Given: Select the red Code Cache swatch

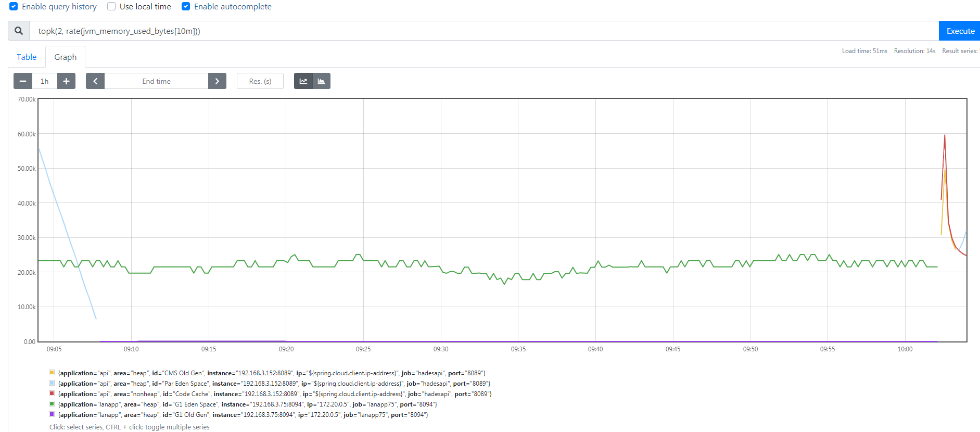Looking at the screenshot, I should click(52, 393).
